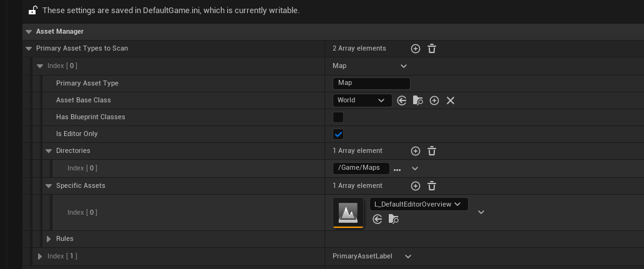Clear the Asset Base Class value
Screen dimensions: 644x269
451,100
